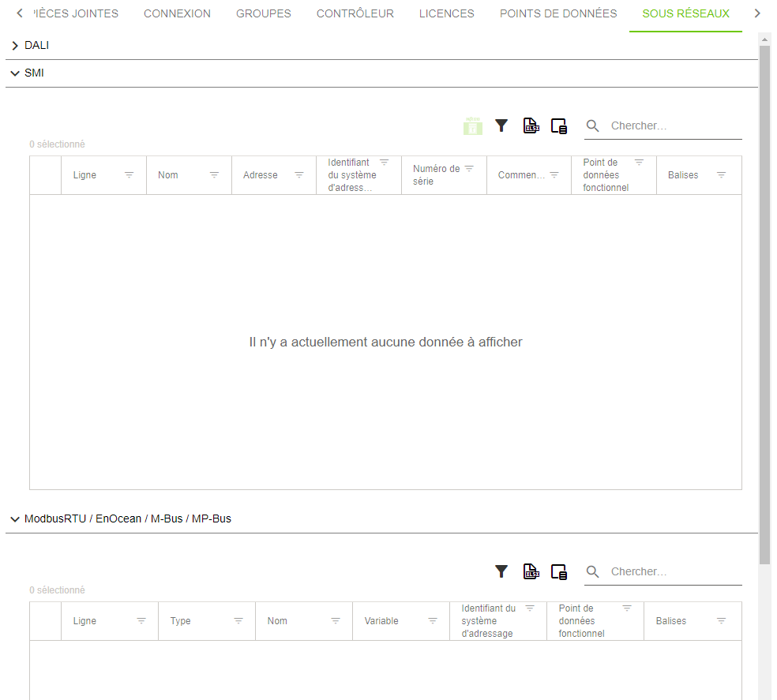This screenshot has height=700, width=777.
Task: Open filter for SMI Balises column
Action: click(x=722, y=175)
